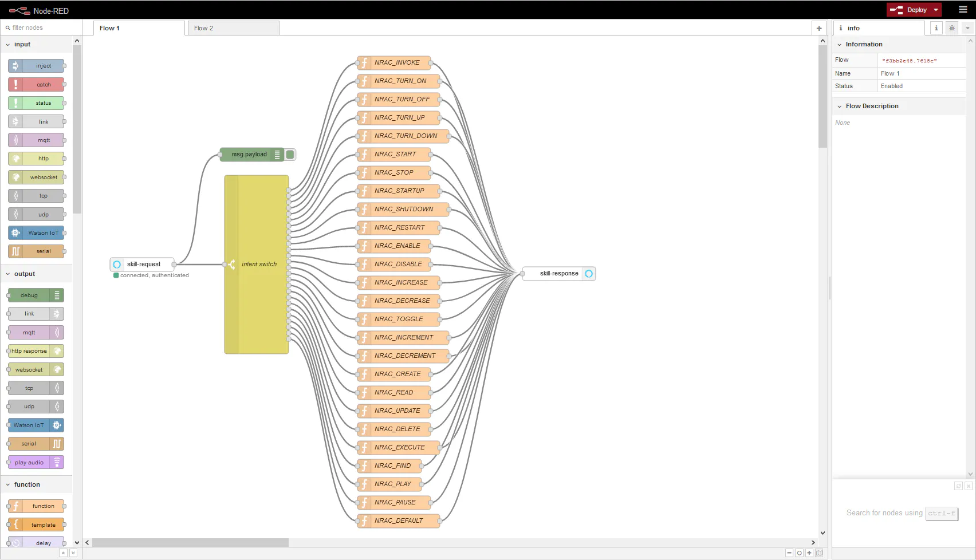Zoom in the canvas with plus button

pyautogui.click(x=809, y=553)
